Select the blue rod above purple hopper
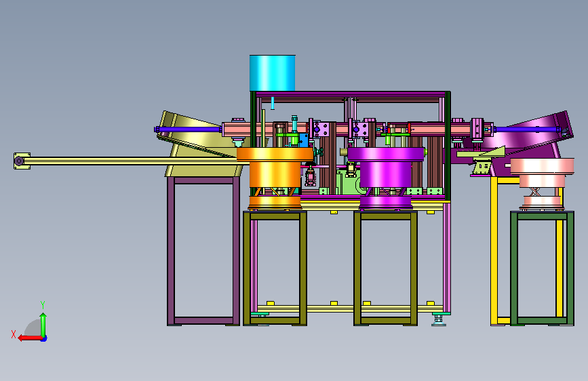588x381 pixels. (x=528, y=129)
